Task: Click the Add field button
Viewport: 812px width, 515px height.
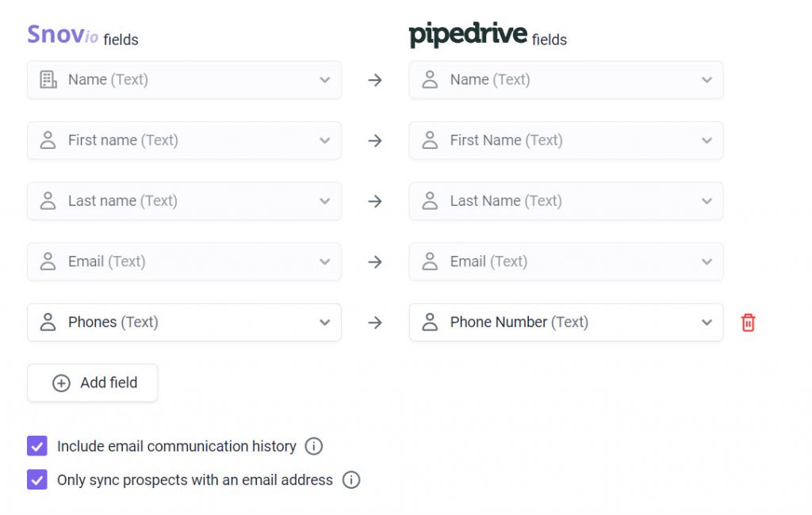Action: (92, 383)
